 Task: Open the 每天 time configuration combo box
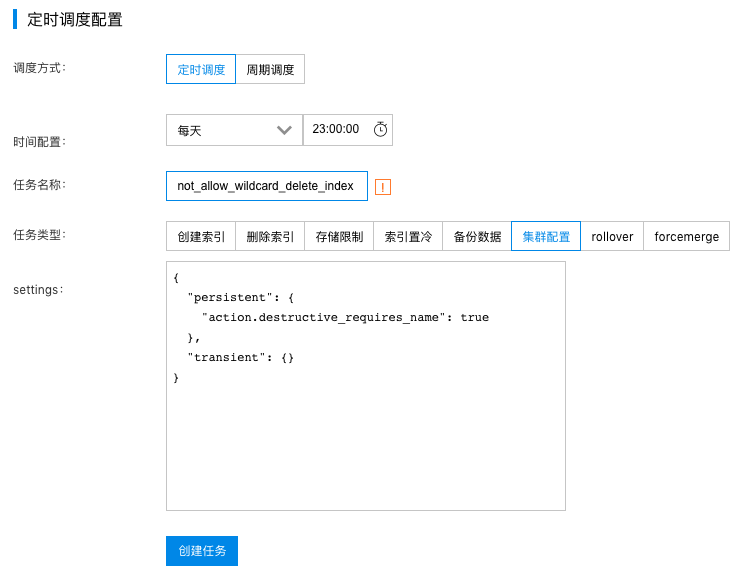235,130
